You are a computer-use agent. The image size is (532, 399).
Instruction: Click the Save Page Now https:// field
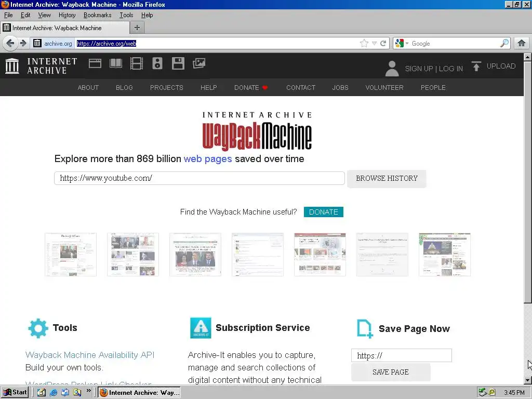[402, 355]
